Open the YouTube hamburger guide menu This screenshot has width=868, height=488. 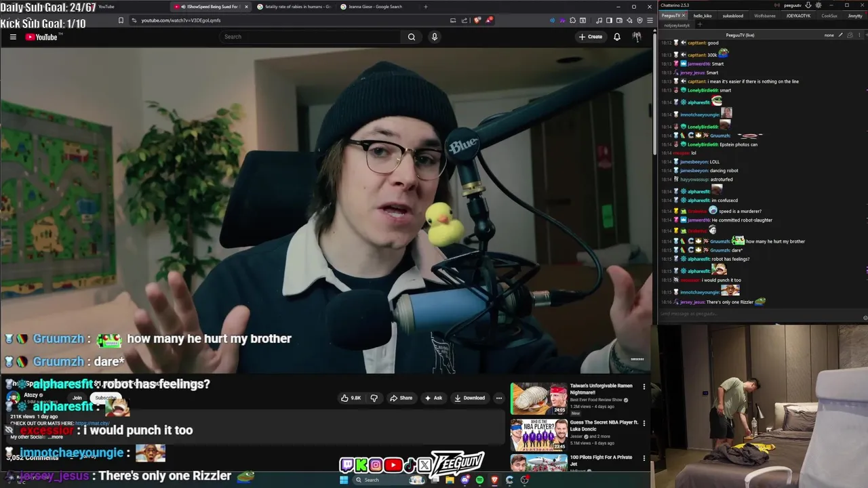coord(13,37)
